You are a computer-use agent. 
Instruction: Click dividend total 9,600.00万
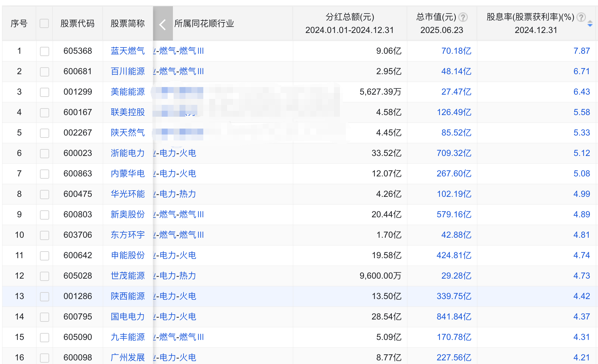coord(380,276)
